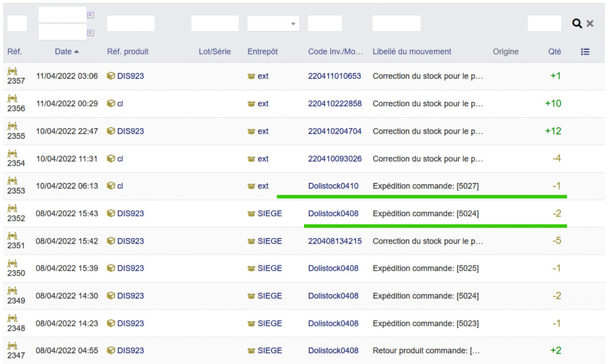608x364 pixels.
Task: Open the column selector list icon
Action: click(585, 52)
